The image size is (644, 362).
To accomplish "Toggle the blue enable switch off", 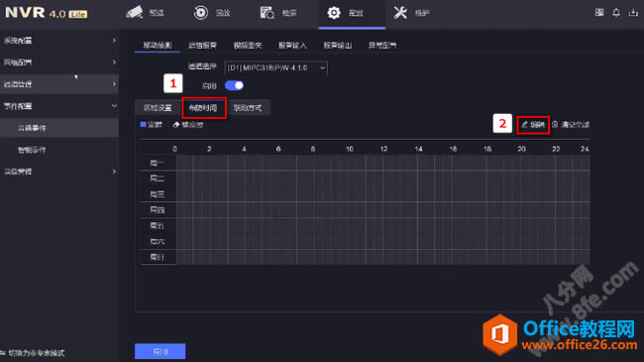I will pos(234,85).
